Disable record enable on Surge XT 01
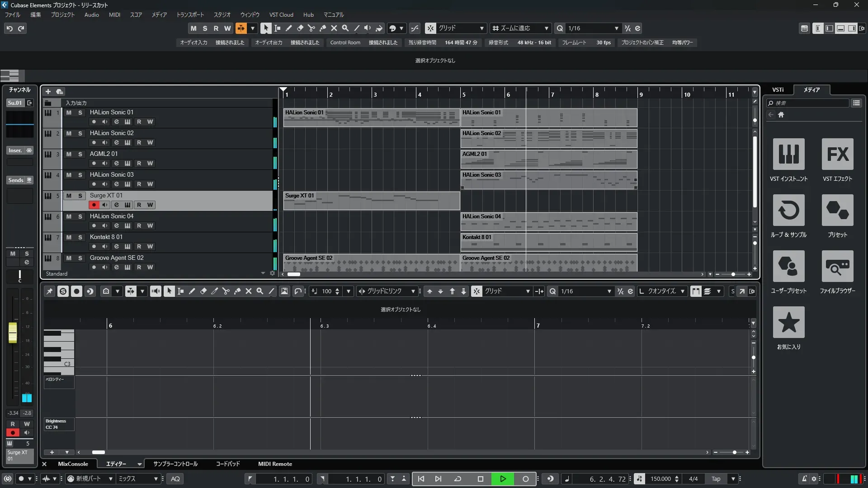 click(94, 205)
